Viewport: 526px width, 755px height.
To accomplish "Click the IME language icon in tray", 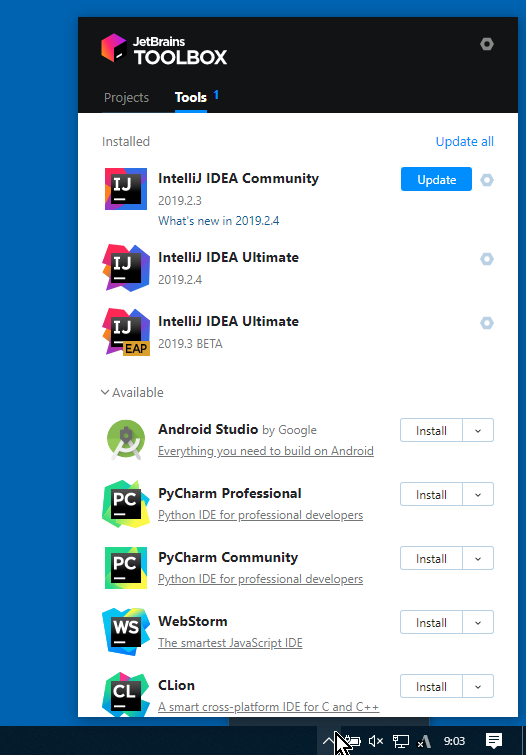I will [x=424, y=741].
